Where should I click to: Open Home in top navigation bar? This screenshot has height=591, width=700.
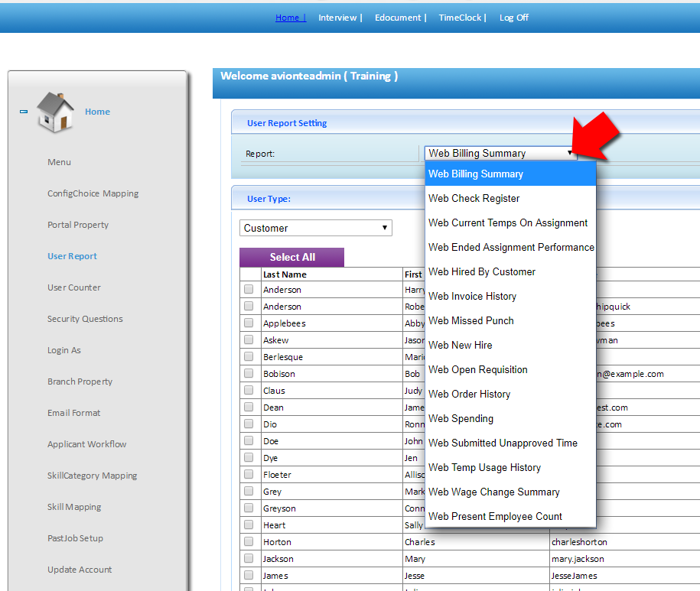pyautogui.click(x=288, y=18)
